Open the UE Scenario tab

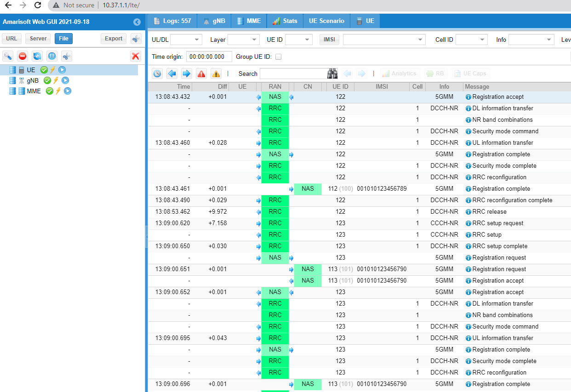(x=326, y=21)
